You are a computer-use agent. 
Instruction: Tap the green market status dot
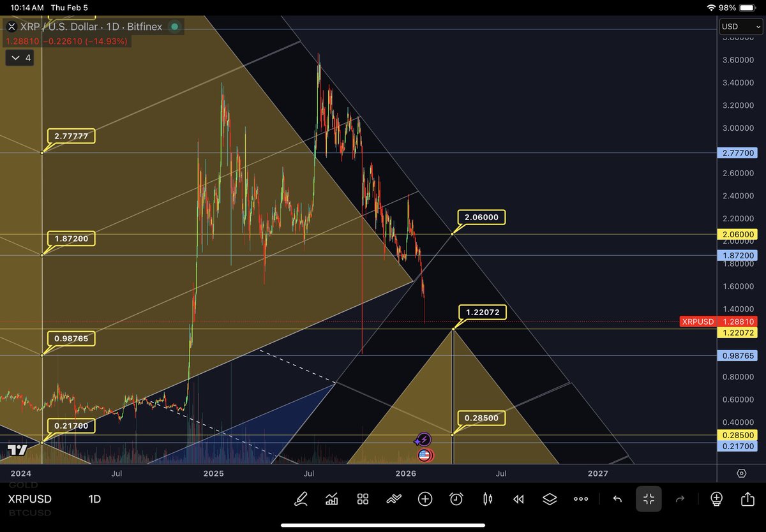coord(176,27)
